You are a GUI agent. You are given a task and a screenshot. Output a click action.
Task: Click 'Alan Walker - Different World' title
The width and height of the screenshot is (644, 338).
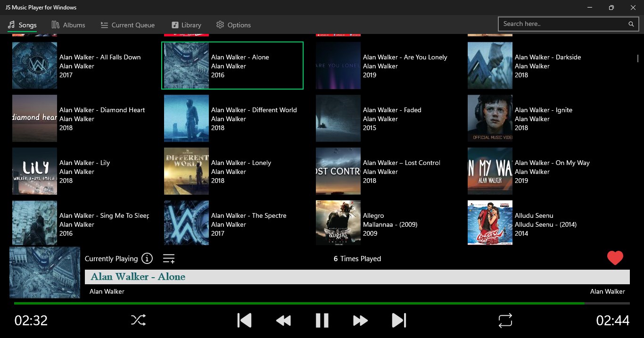254,110
